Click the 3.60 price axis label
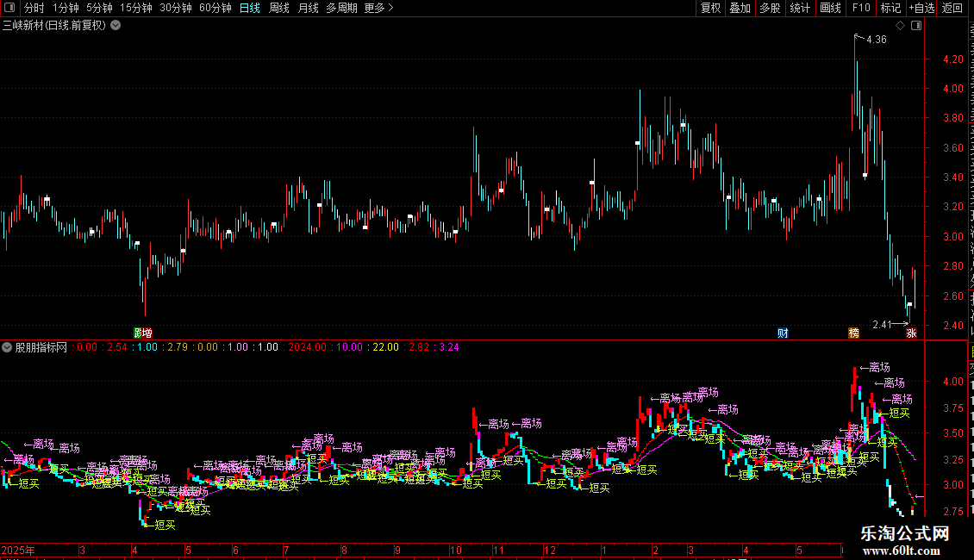The image size is (974, 560). [x=953, y=148]
